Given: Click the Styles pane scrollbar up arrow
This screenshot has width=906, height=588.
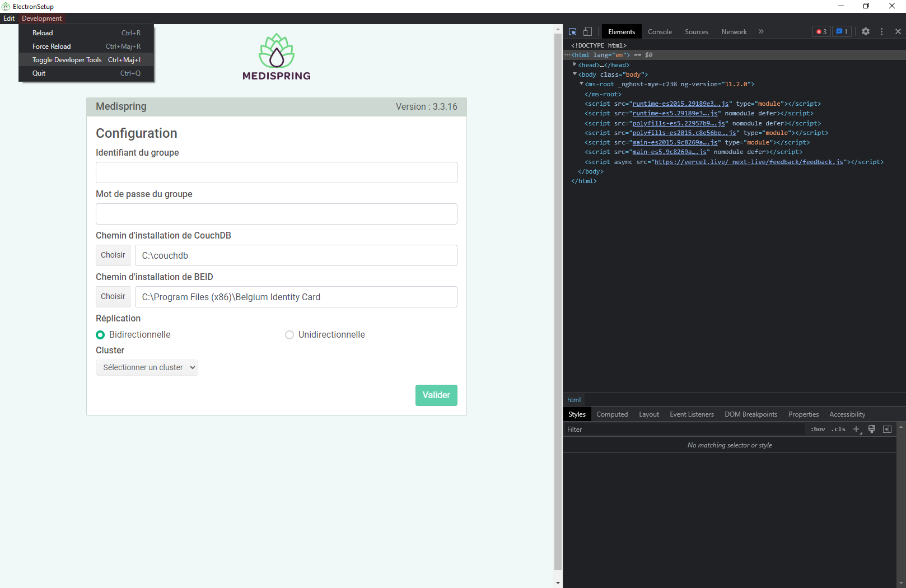Looking at the screenshot, I should (901, 427).
